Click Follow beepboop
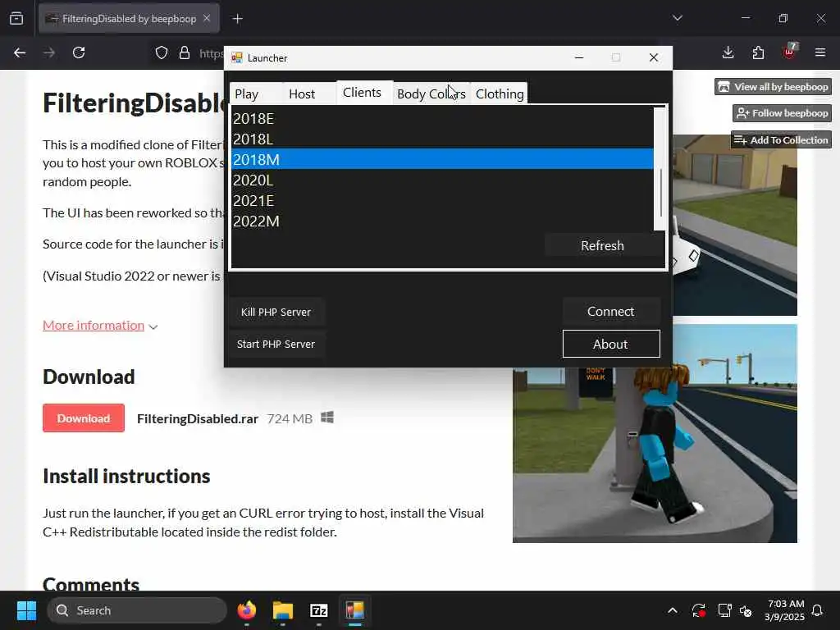Screen dimensions: 840x630 click(782, 113)
